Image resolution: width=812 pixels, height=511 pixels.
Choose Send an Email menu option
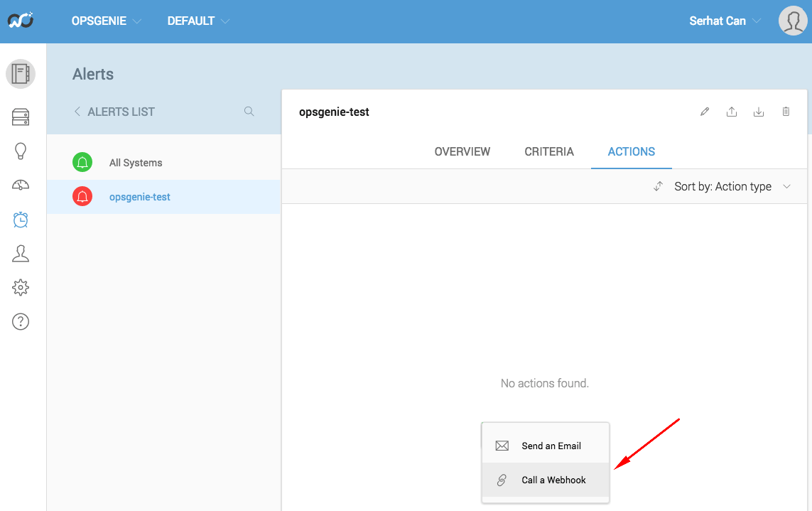(x=546, y=446)
